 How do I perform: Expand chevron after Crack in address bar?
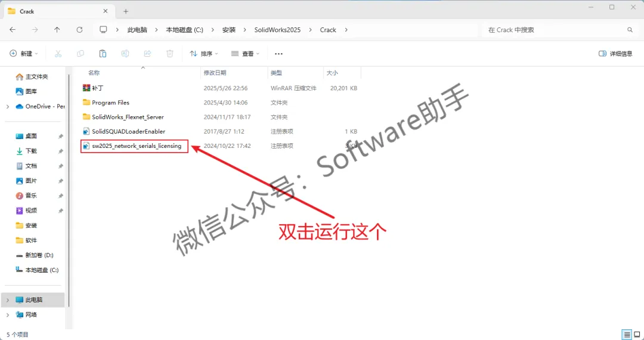pyautogui.click(x=346, y=30)
